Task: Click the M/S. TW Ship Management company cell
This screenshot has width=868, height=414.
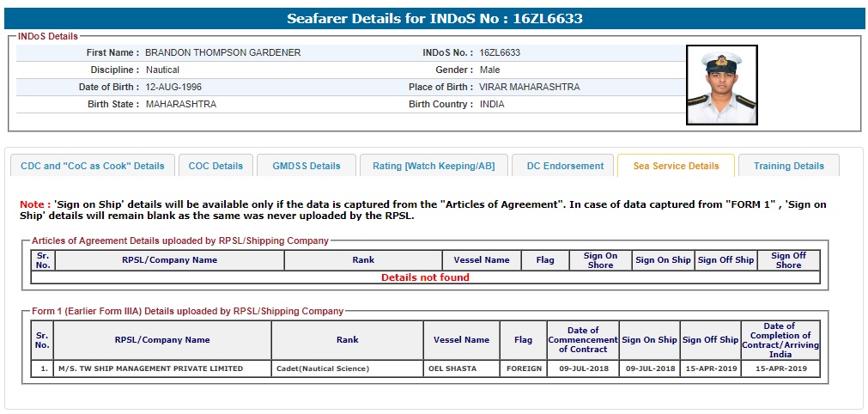Action: click(149, 368)
